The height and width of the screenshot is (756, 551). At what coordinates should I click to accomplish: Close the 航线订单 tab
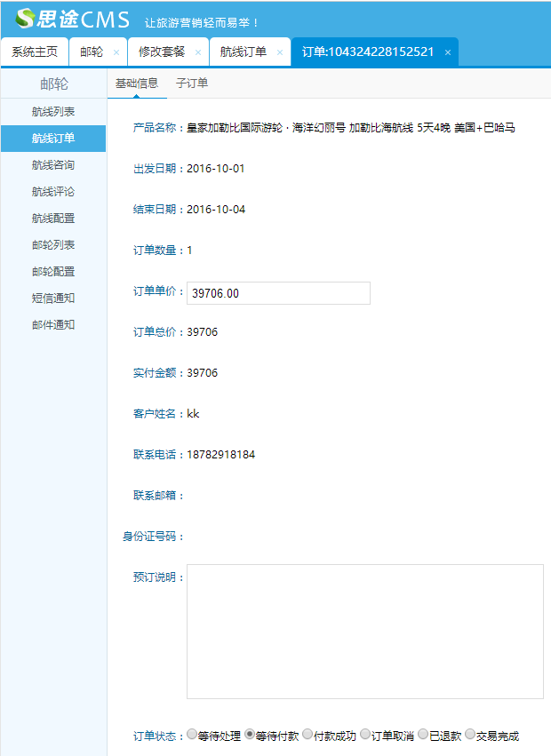(x=280, y=52)
